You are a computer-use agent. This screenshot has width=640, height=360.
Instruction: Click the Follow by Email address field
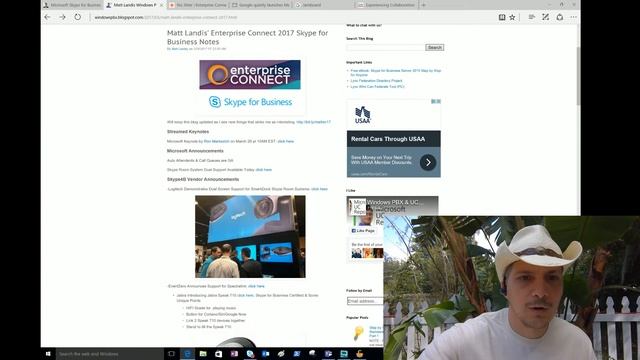click(x=365, y=301)
